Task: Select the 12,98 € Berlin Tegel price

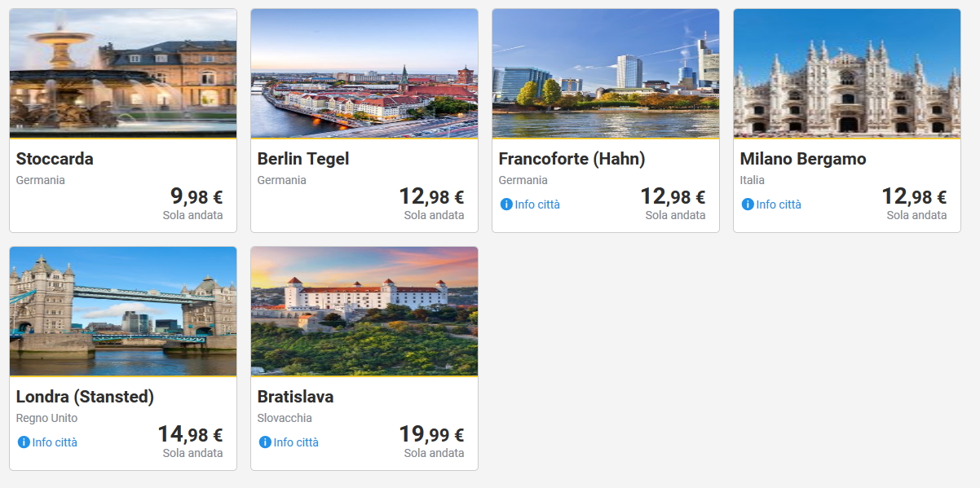Action: pos(431,196)
